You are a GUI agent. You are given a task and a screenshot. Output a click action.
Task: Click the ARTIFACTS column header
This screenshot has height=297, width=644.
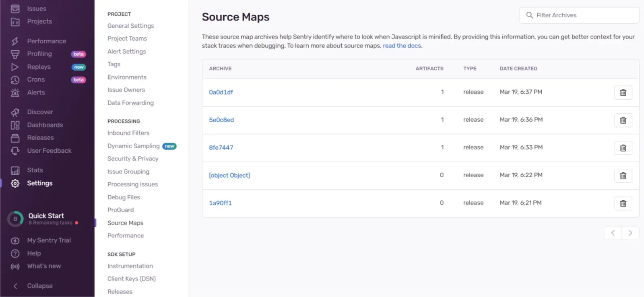(429, 69)
